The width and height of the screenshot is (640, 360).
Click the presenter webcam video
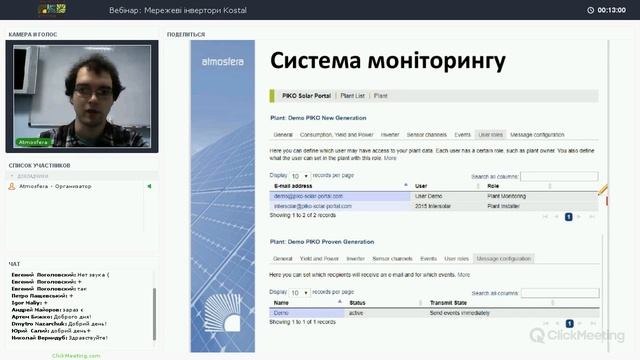[x=82, y=96]
